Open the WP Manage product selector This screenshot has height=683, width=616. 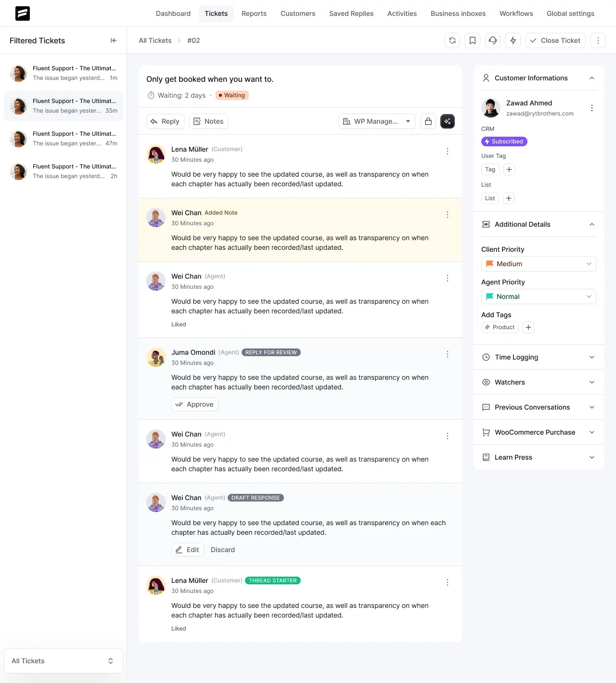click(377, 121)
